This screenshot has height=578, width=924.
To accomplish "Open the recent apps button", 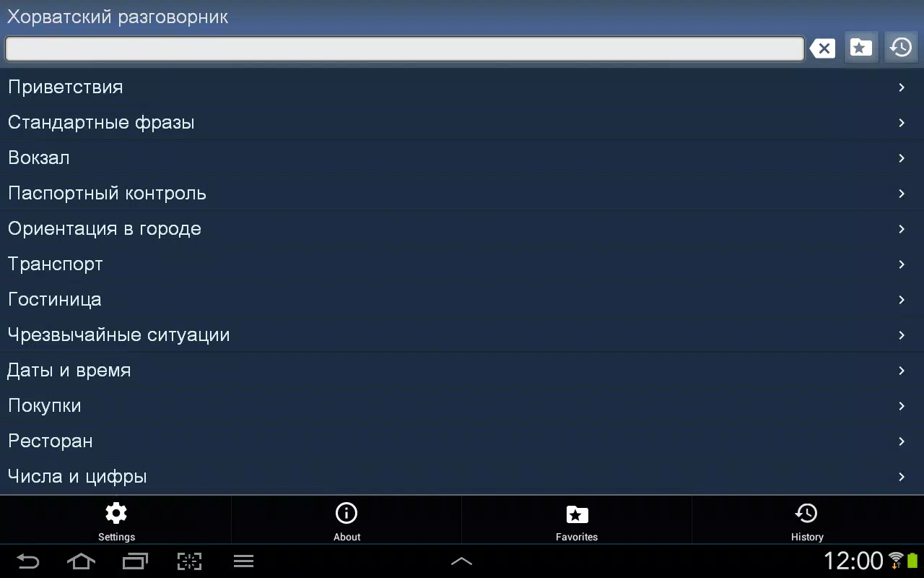I will pos(135,561).
